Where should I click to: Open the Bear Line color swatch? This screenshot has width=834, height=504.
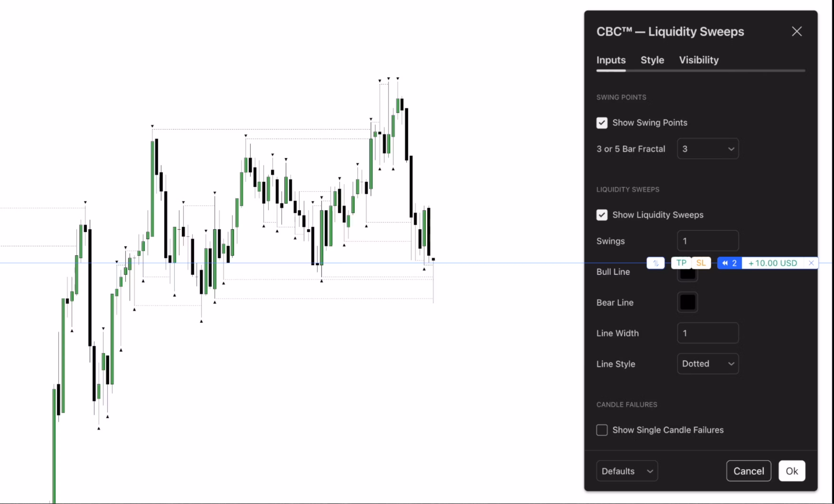[687, 302]
